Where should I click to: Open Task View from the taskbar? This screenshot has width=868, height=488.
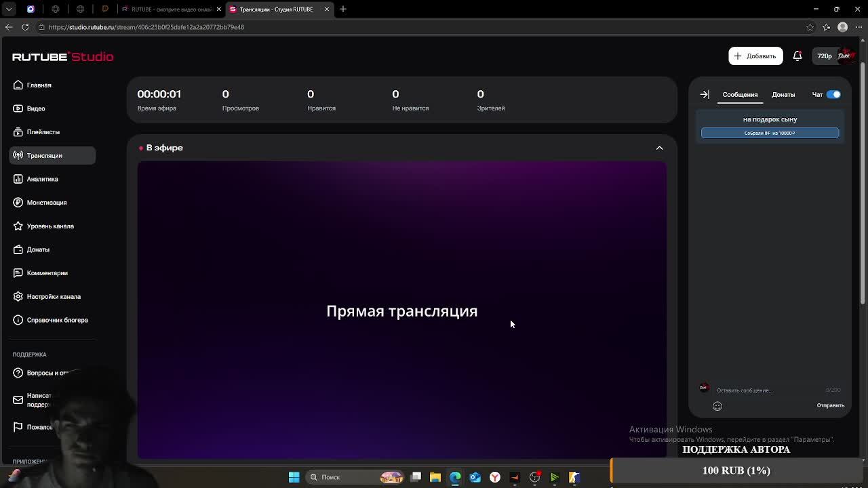pos(416,477)
